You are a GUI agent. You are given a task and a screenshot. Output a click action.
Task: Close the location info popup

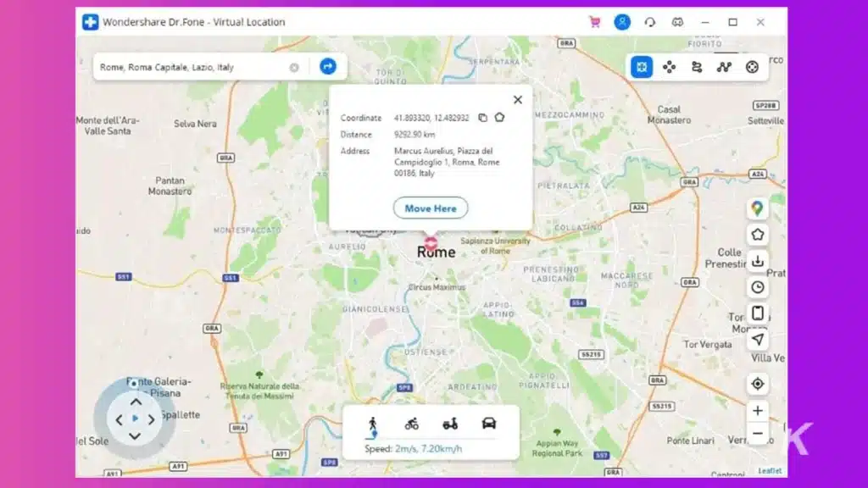(x=518, y=100)
